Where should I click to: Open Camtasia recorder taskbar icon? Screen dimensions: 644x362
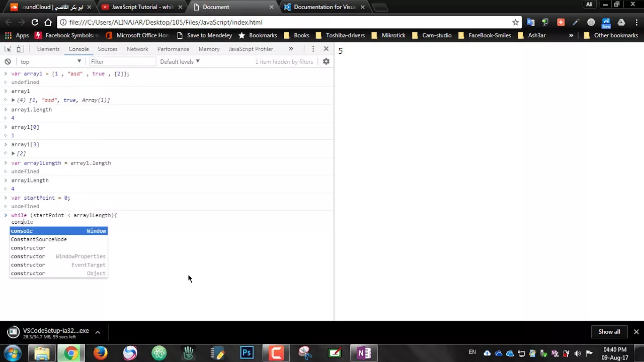[276, 353]
